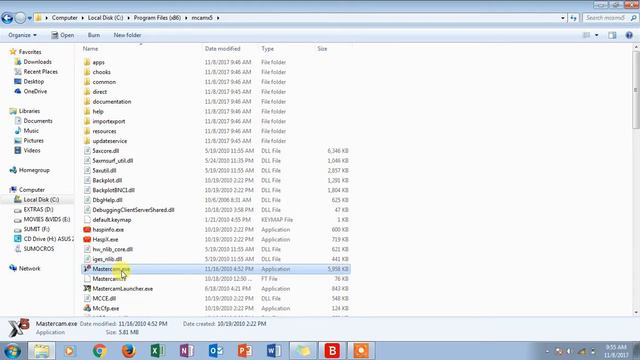Open the Music library

point(31,131)
